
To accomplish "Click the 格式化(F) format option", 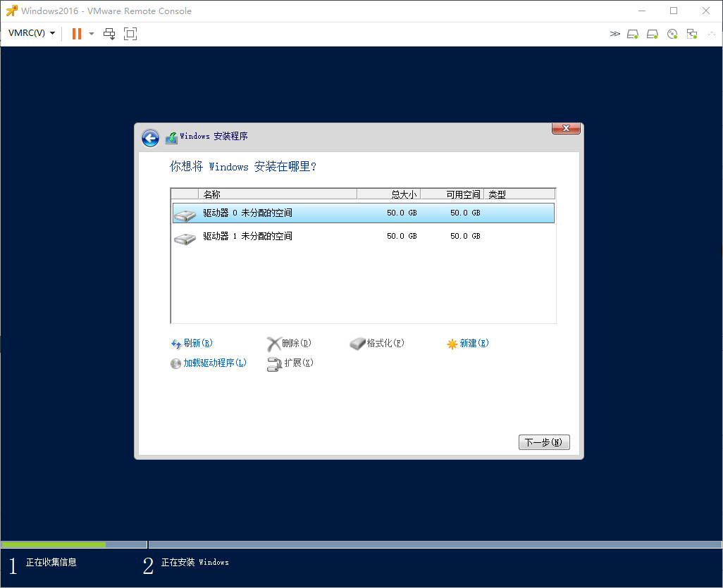I will (x=385, y=343).
